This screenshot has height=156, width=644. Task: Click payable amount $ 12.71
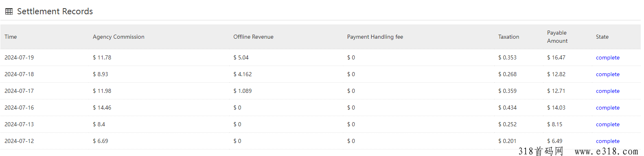coord(556,91)
